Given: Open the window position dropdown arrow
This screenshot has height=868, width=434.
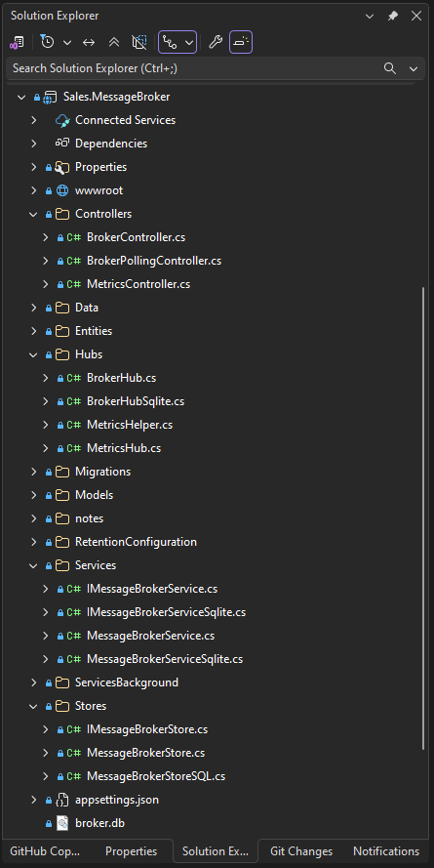Looking at the screenshot, I should (x=370, y=16).
